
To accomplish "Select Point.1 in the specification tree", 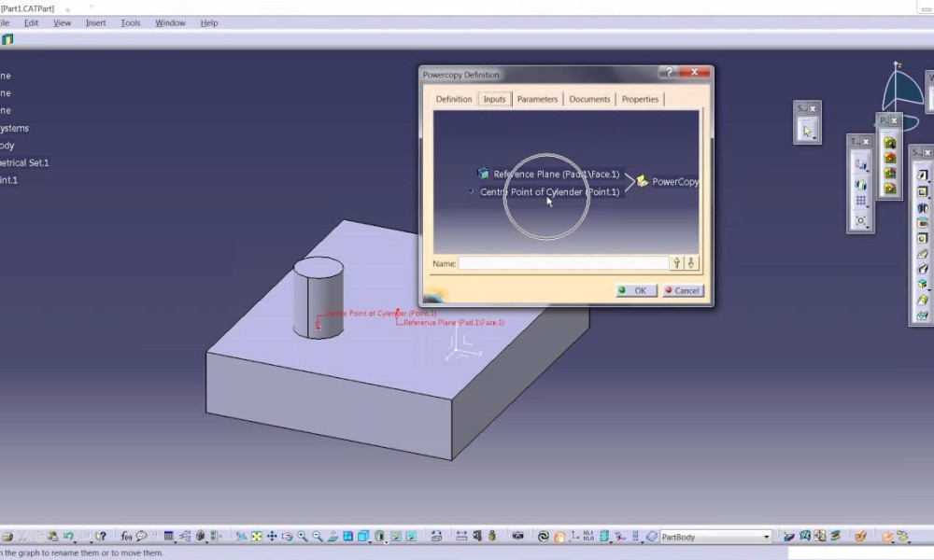I will point(9,180).
